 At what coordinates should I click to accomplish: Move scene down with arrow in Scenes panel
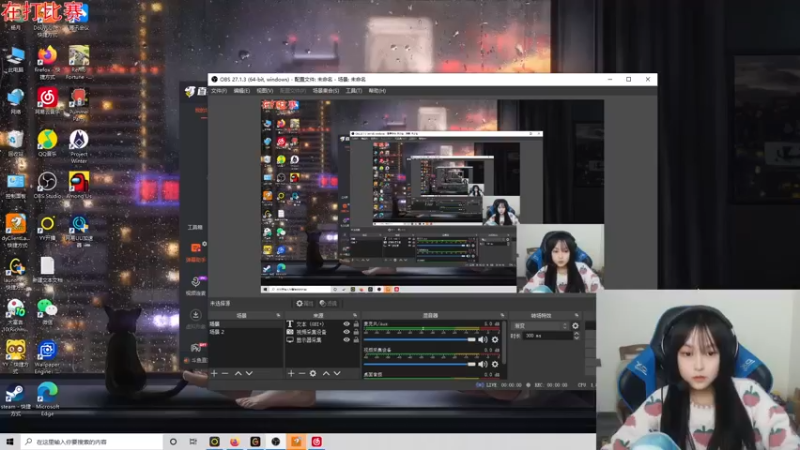click(249, 373)
